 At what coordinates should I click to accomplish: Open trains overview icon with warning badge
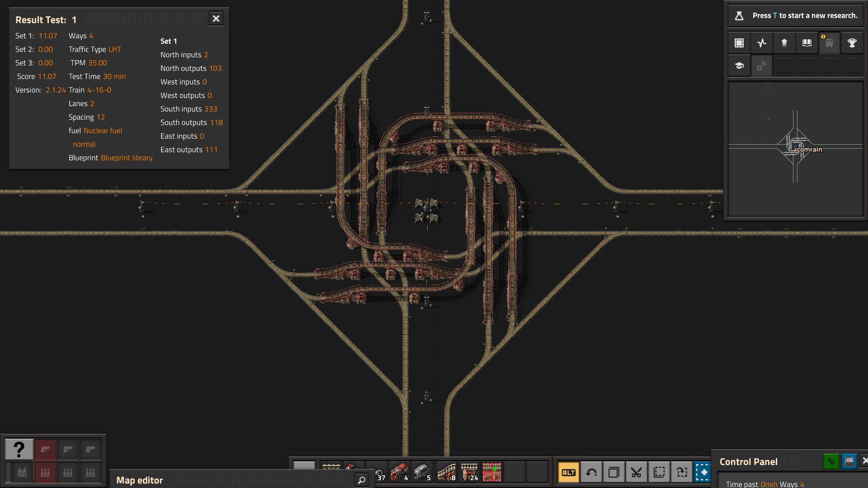tap(830, 43)
